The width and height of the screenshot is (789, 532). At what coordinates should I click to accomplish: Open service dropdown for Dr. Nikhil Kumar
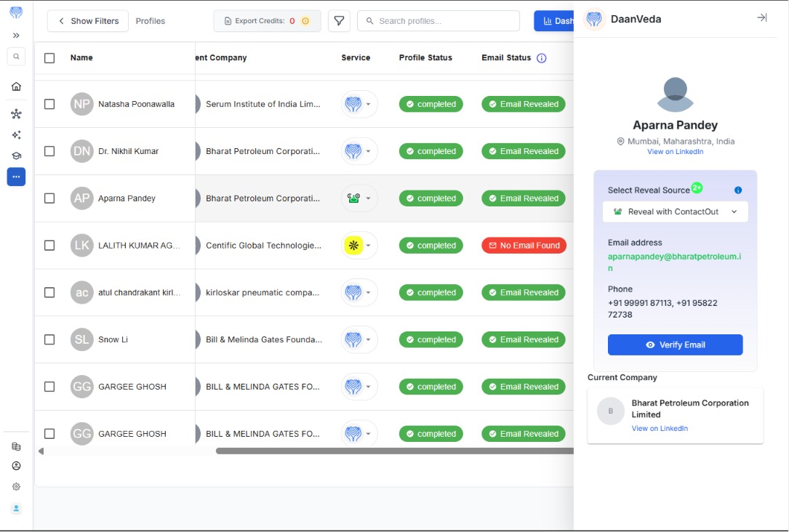(x=359, y=151)
